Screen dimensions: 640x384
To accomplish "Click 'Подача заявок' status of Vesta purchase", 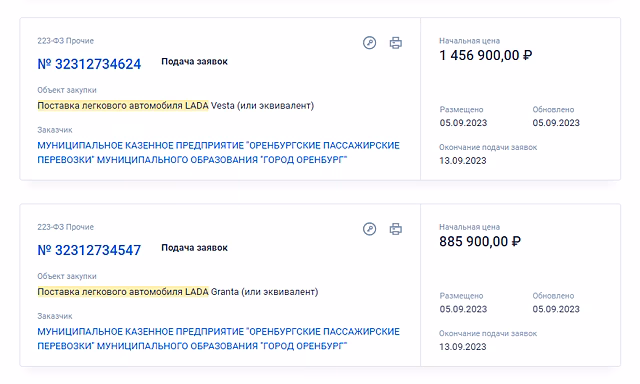I will (x=194, y=62).
